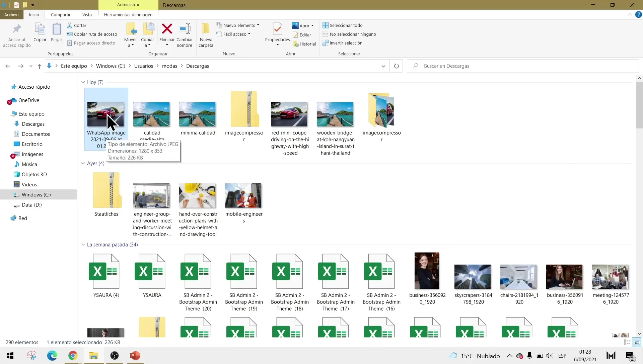The image size is (643, 364).
Task: Collapse the La semana pasada group
Action: click(83, 245)
